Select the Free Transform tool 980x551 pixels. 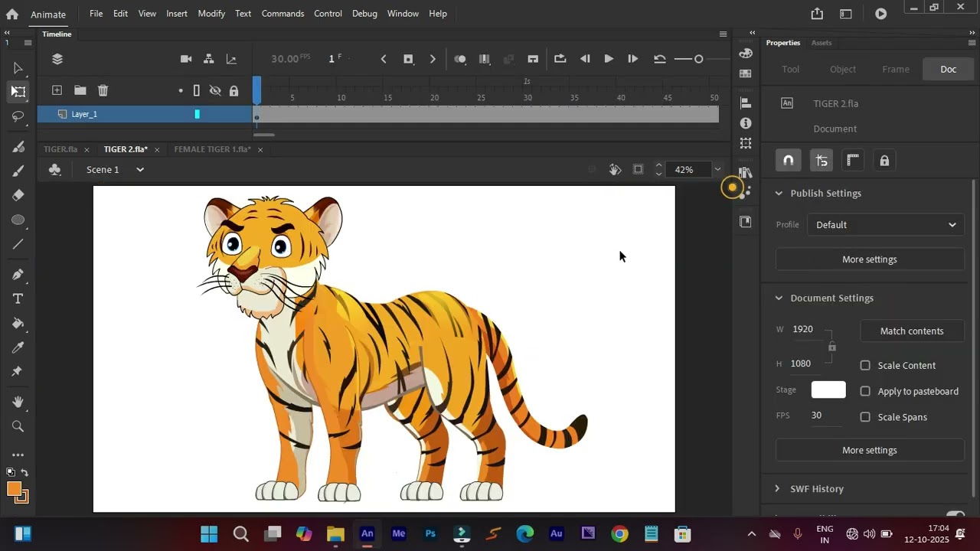(18, 92)
